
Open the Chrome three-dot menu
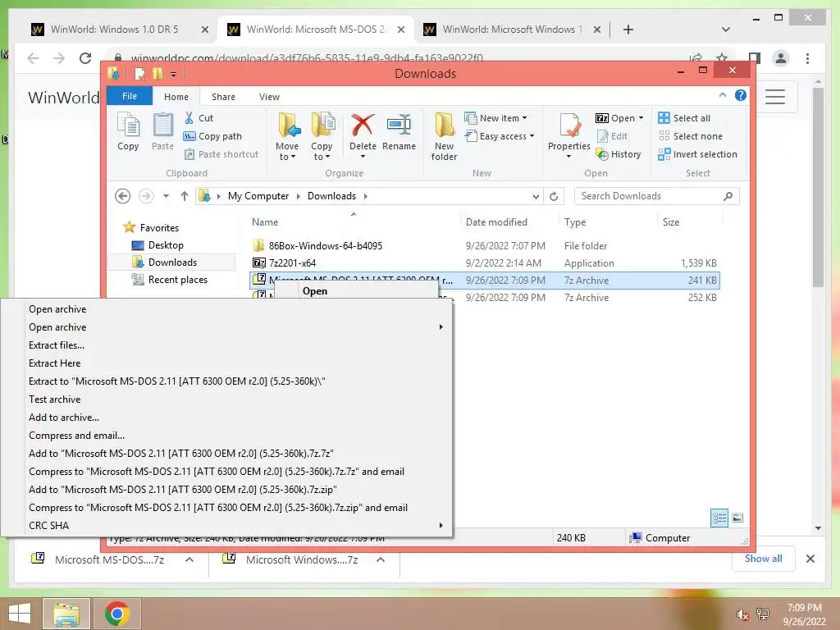[x=807, y=58]
